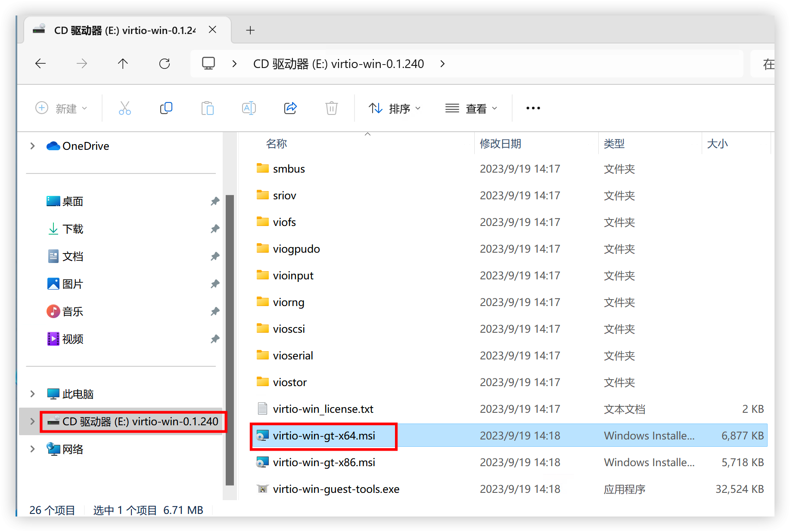Image resolution: width=790 pixels, height=532 pixels.
Task: Open 下载 in quick access sidebar
Action: point(72,229)
